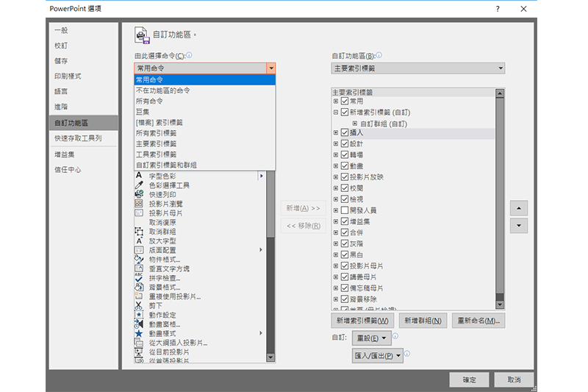Click the 重新命名(M)... button

(x=478, y=321)
